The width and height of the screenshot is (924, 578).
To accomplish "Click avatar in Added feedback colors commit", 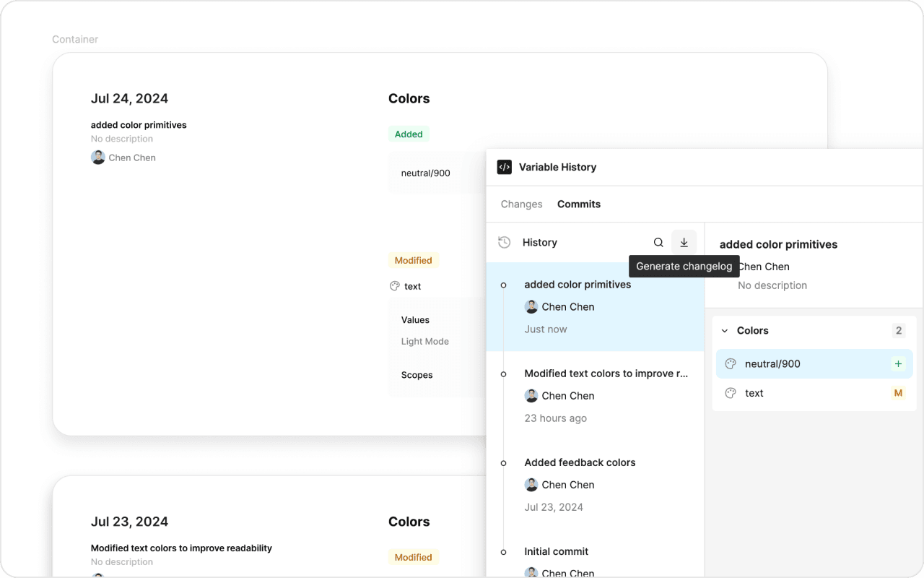I will [531, 485].
